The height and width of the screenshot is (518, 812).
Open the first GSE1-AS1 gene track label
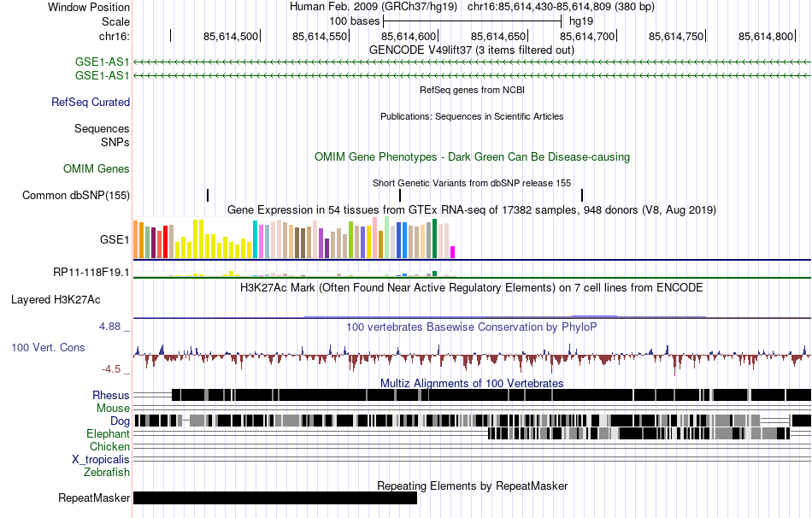coord(102,62)
